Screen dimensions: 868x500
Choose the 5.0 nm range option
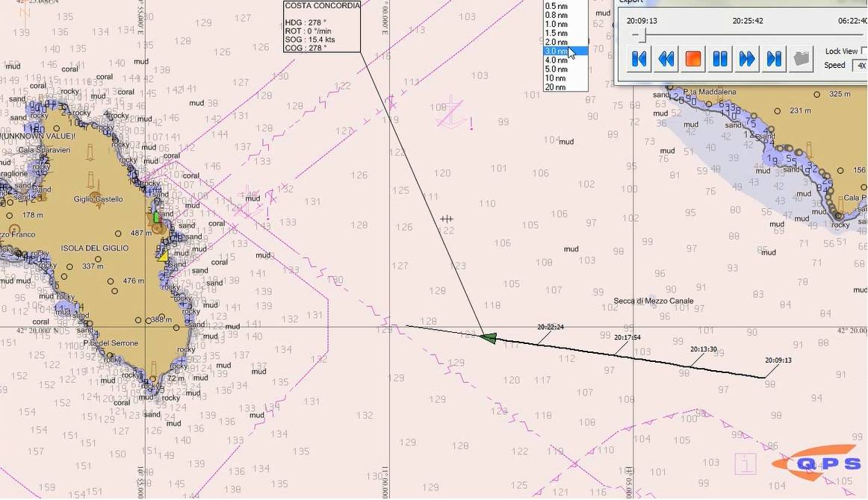557,69
